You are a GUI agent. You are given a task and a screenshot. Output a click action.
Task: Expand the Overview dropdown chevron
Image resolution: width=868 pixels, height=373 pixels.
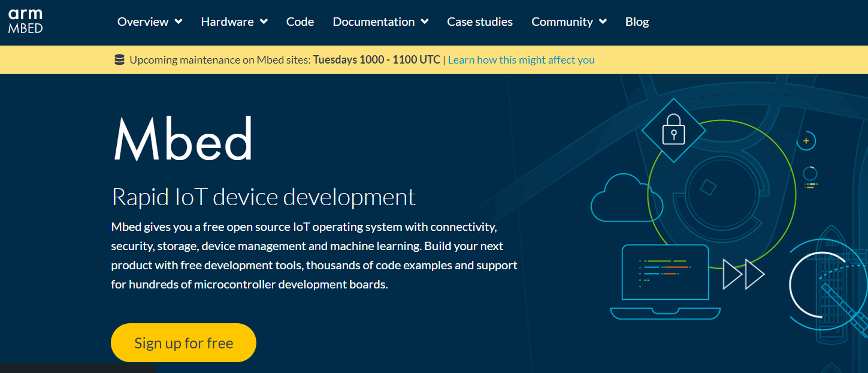[178, 22]
